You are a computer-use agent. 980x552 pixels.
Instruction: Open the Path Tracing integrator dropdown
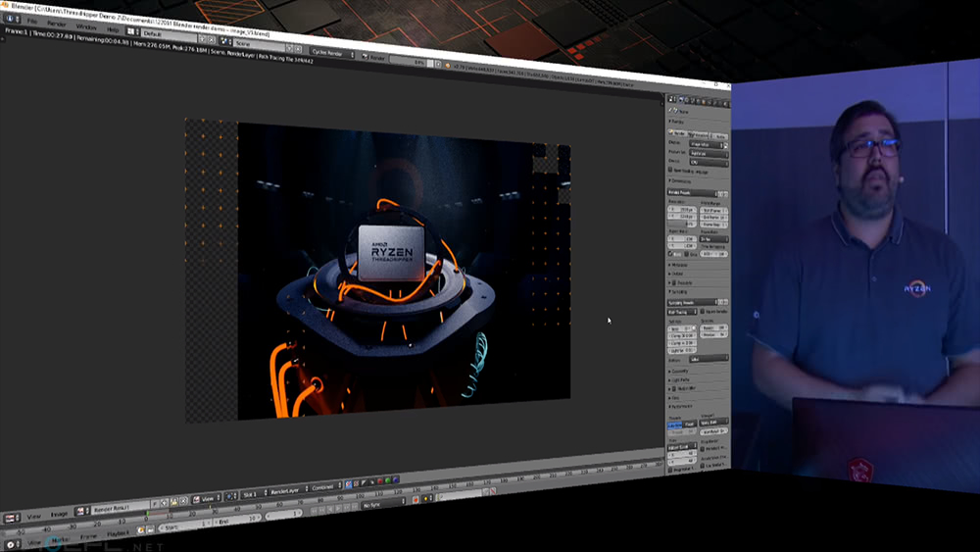682,312
